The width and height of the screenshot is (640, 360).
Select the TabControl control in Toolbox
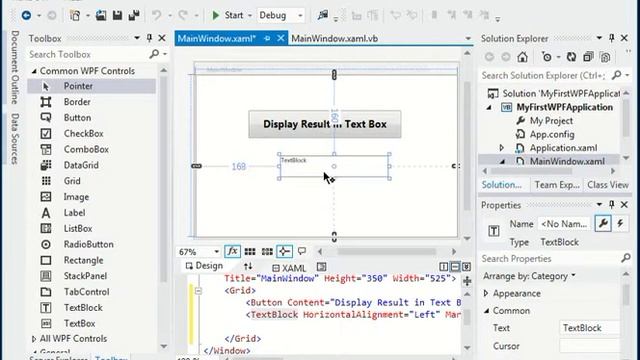[x=91, y=292]
